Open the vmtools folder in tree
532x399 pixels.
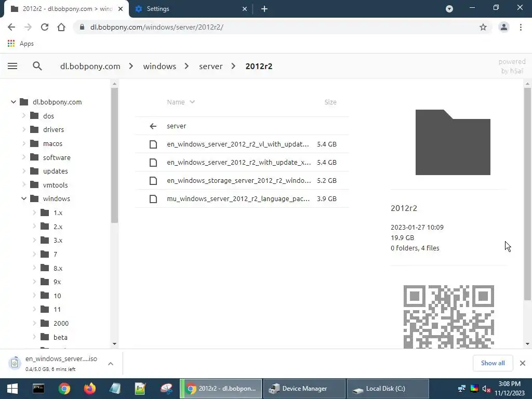[55, 185]
